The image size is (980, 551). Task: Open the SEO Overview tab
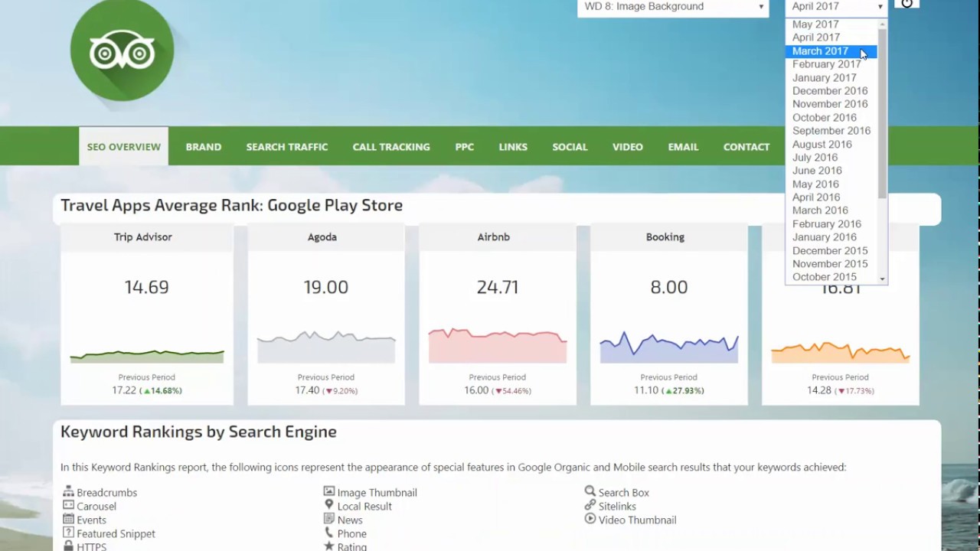pos(124,147)
